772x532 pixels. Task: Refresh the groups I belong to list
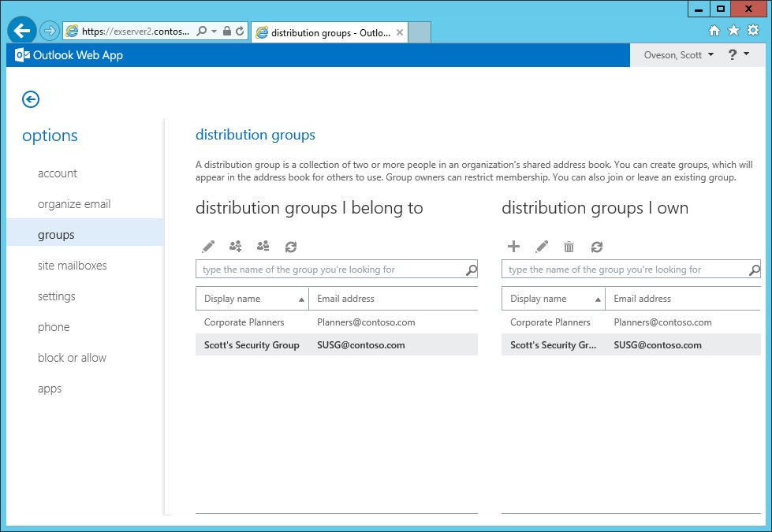pos(291,247)
